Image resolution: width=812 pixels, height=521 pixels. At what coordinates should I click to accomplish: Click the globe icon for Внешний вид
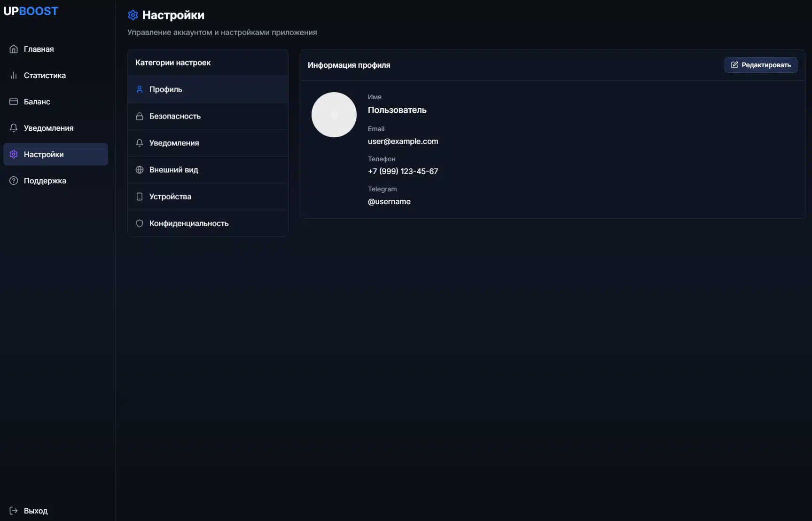click(140, 170)
